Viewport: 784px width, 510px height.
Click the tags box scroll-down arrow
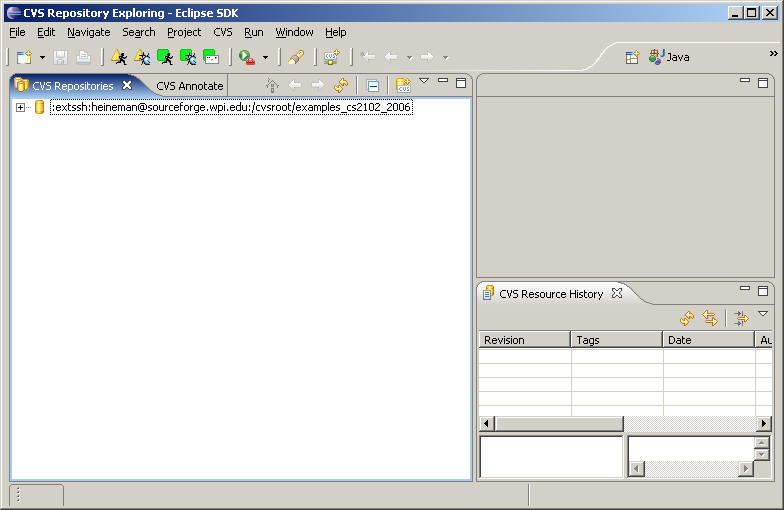(761, 454)
